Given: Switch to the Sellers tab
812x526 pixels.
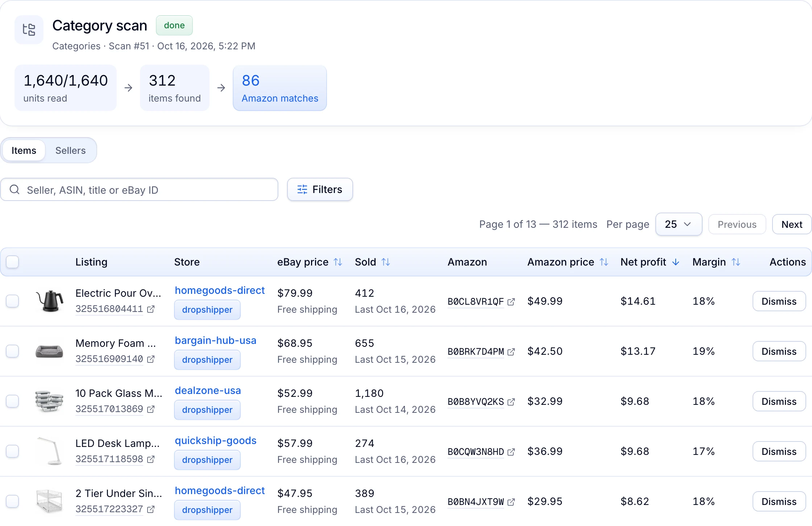Looking at the screenshot, I should [70, 150].
